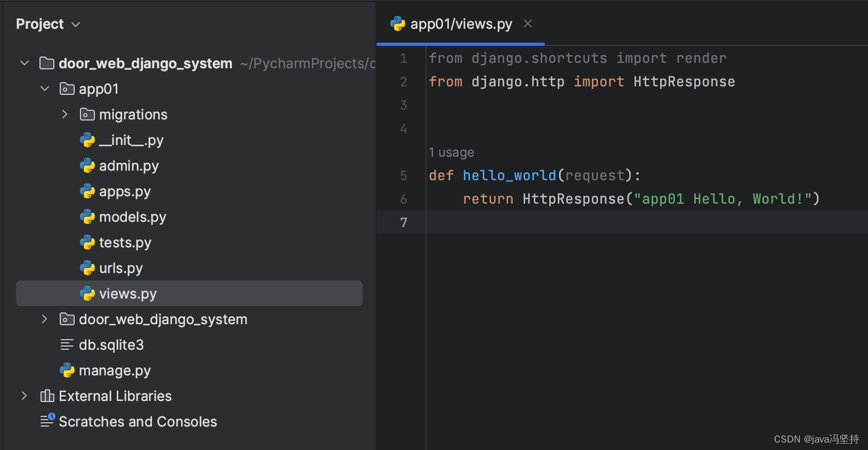Click the Python icon beside admin.py

pyautogui.click(x=87, y=166)
